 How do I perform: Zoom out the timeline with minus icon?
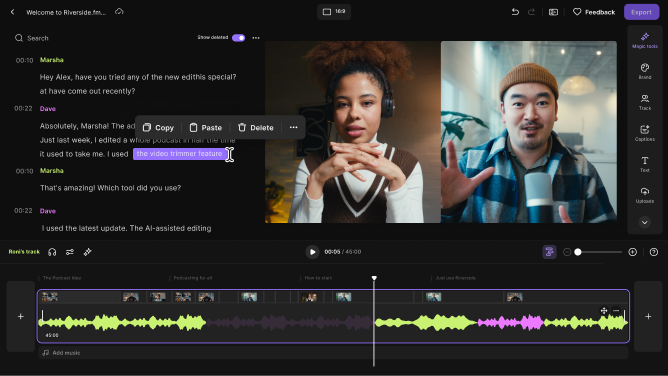(x=567, y=252)
